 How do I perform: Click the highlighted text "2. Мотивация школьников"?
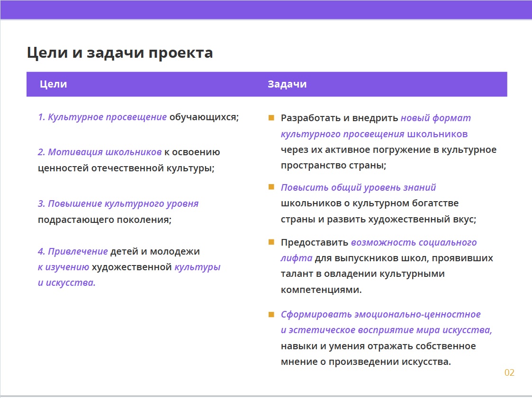click(x=100, y=152)
